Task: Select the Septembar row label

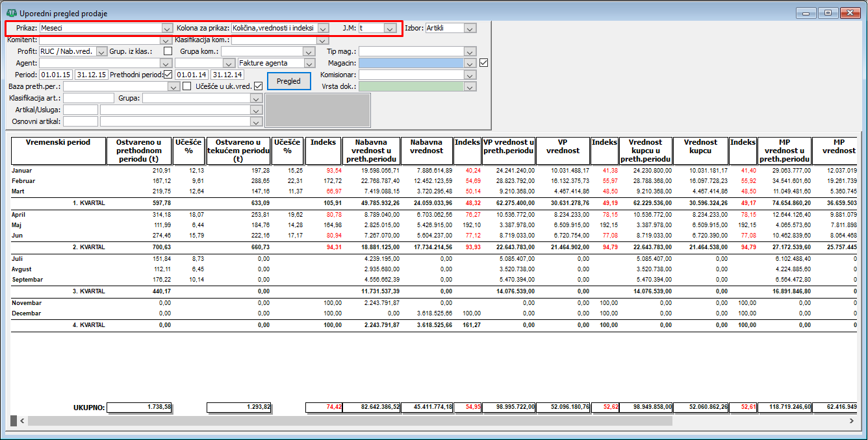Action: [x=27, y=279]
